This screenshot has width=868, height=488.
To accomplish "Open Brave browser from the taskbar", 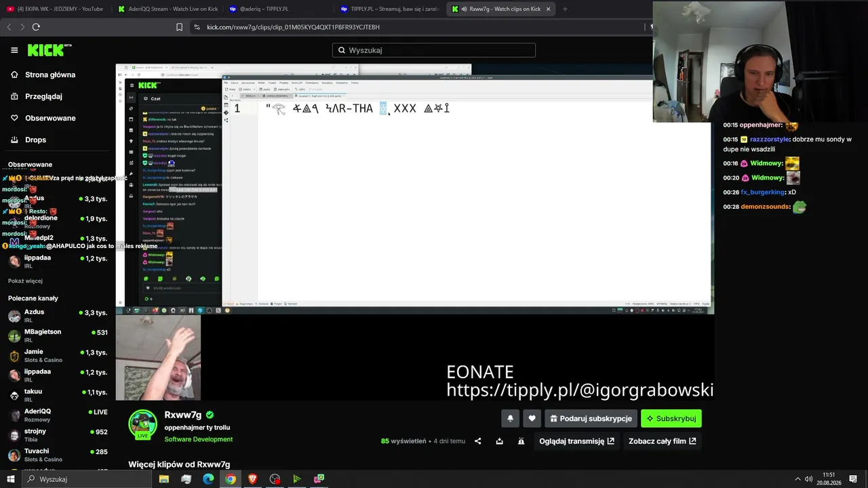I will 252,479.
